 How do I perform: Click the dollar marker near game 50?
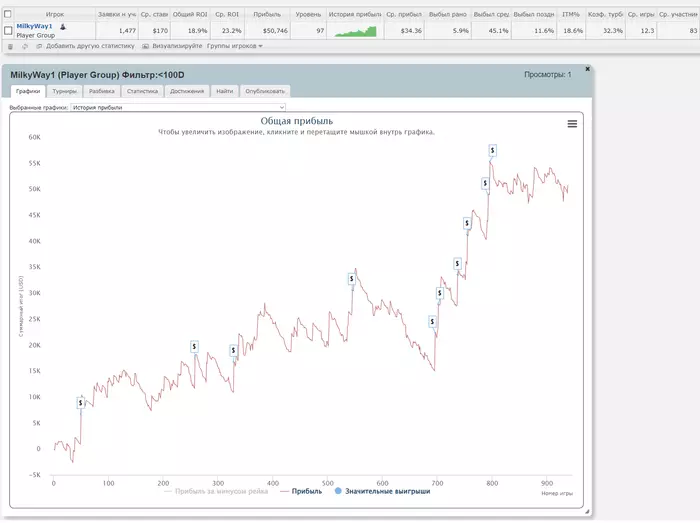(81, 403)
